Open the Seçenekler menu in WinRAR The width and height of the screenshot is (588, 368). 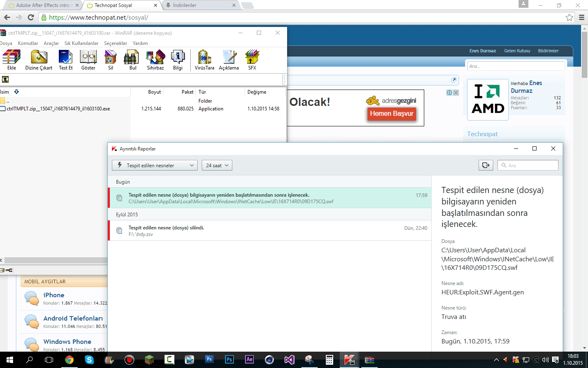coord(116,43)
